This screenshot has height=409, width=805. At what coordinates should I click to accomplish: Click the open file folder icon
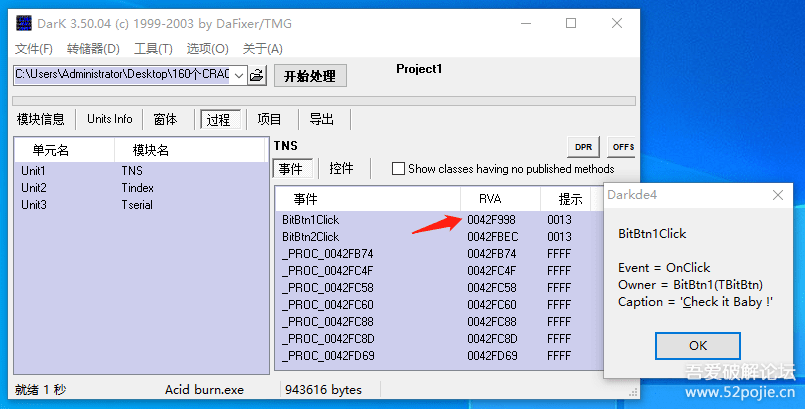coord(257,75)
